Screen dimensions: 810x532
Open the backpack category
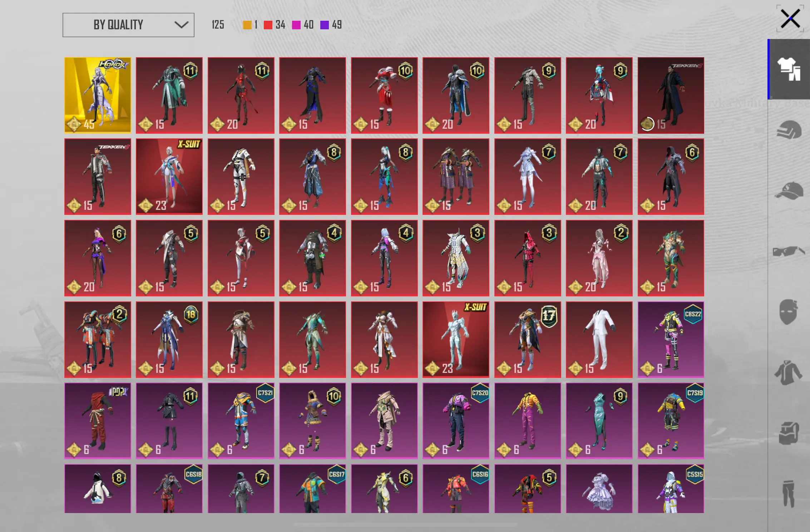[789, 433]
